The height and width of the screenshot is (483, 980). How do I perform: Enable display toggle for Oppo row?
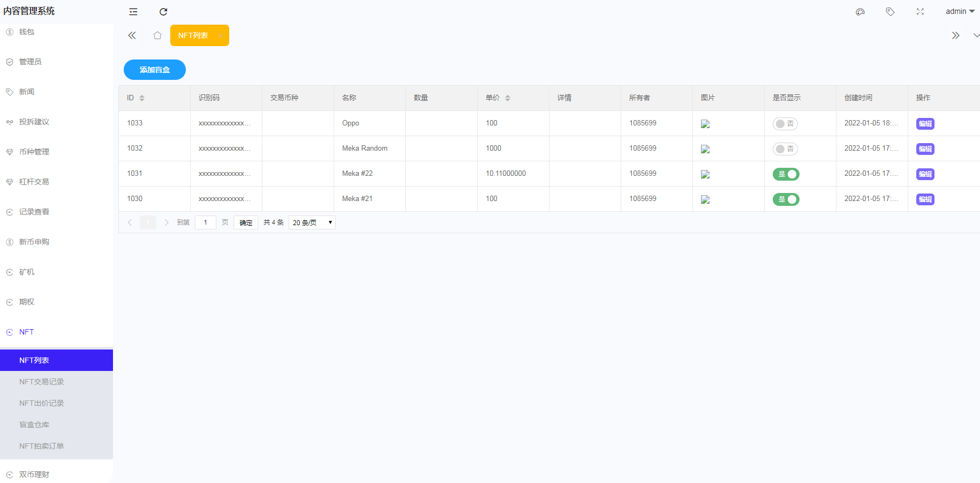pos(785,124)
